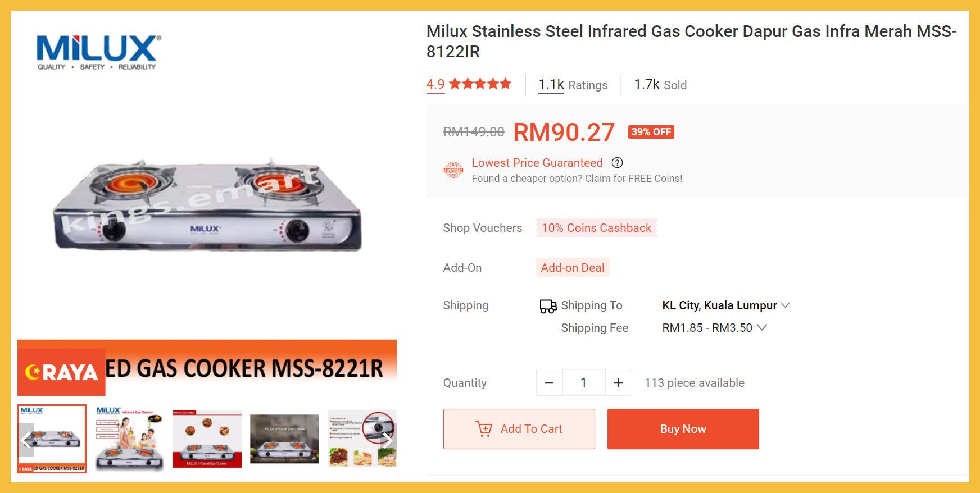The image size is (980, 493).
Task: Open the Add-on Deal tag
Action: coord(573,268)
